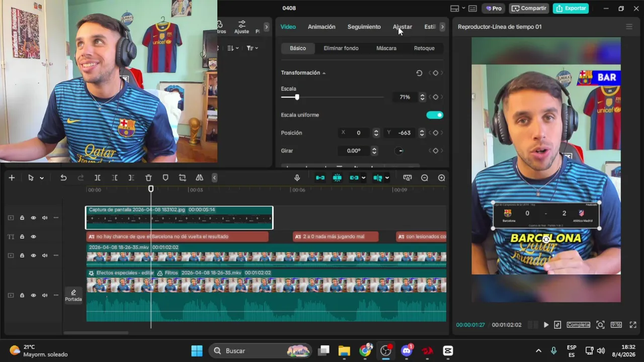Open the split preview dropdown arrow in the timeline toolbar
This screenshot has height=362, width=644.
click(387, 178)
